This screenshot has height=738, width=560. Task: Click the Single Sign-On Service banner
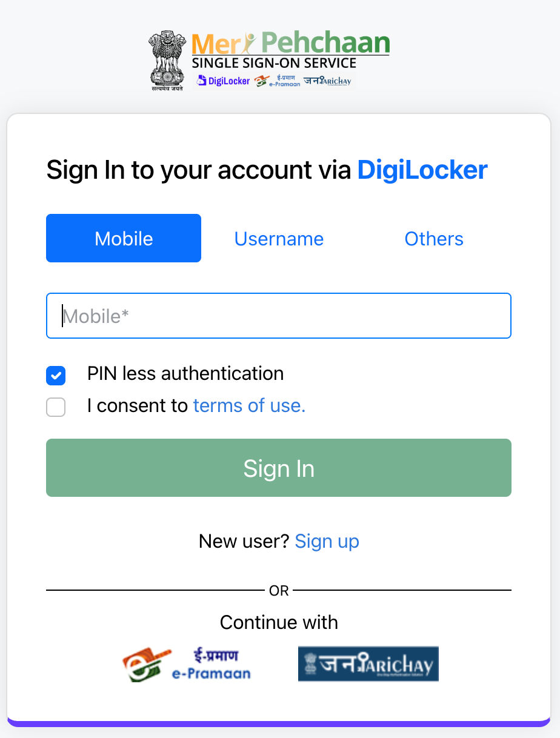pos(274,63)
